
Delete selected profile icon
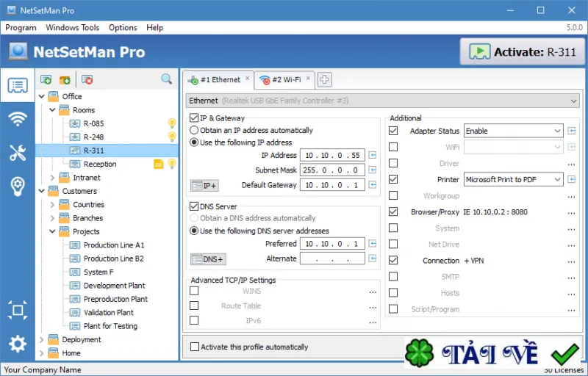[87, 79]
